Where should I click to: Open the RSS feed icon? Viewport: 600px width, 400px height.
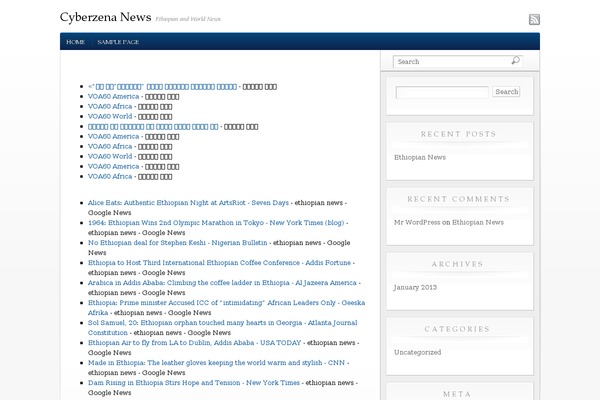tap(534, 19)
